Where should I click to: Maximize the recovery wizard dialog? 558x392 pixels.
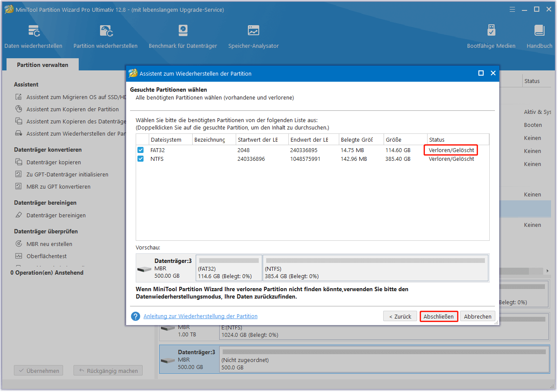click(481, 73)
